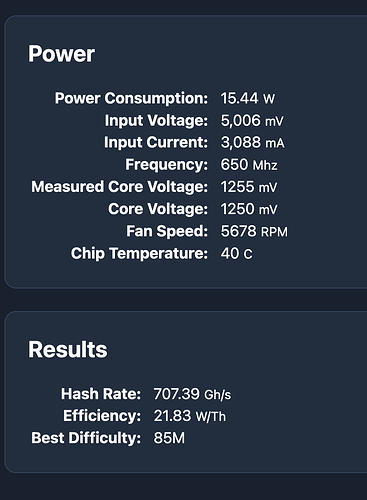This screenshot has width=367, height=500.
Task: Click the Results card heading
Action: click(68, 350)
